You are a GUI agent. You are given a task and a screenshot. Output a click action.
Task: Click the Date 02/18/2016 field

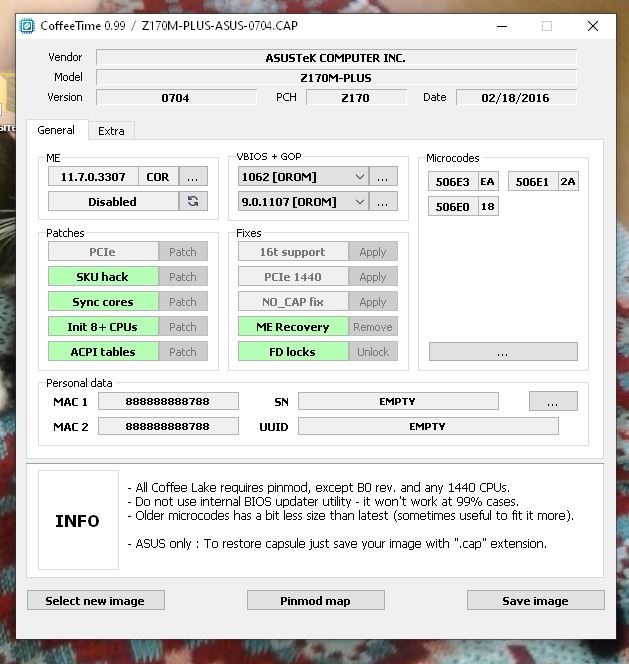(516, 97)
